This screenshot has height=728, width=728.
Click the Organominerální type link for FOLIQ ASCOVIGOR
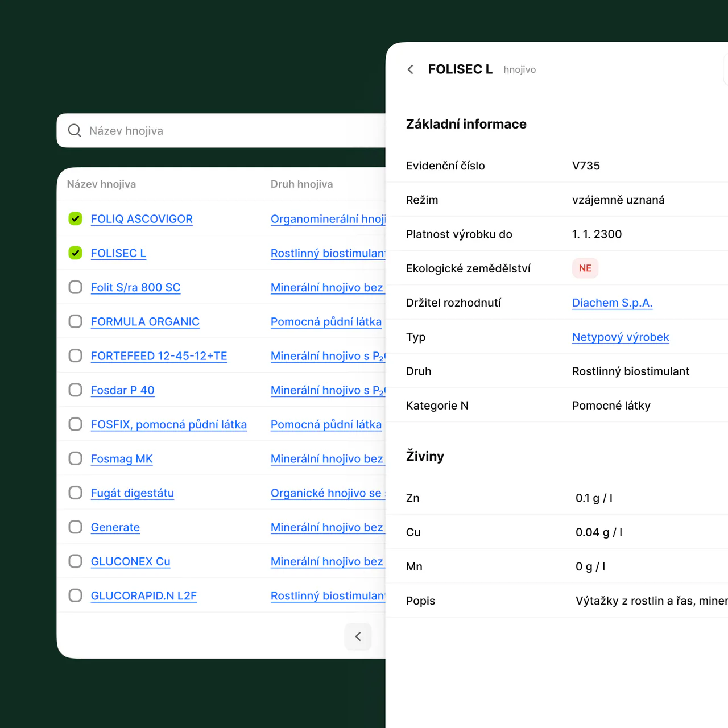328,219
